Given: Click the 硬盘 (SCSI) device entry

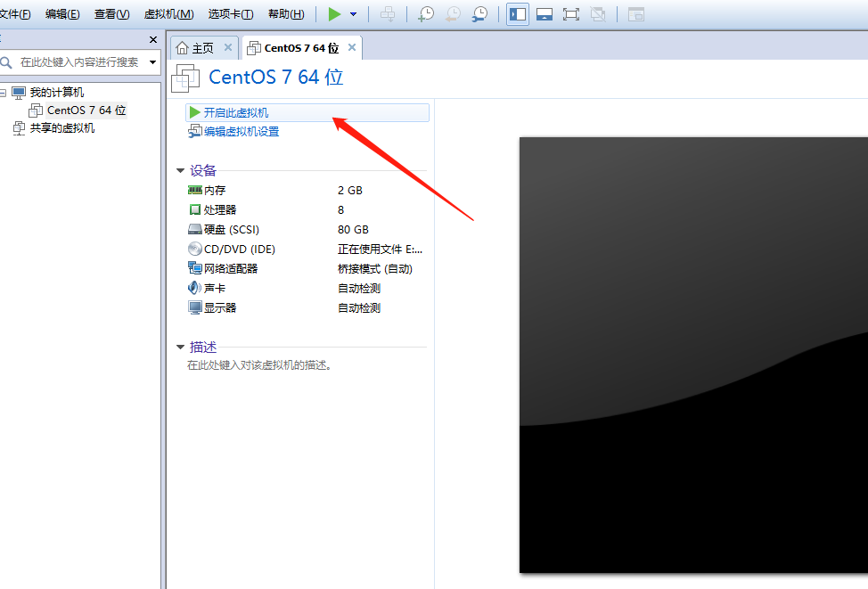Looking at the screenshot, I should tap(232, 230).
